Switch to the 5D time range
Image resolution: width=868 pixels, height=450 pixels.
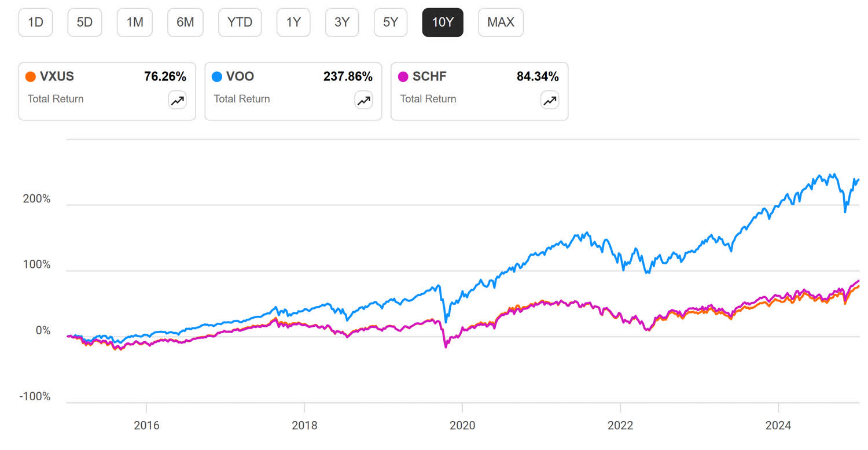84,22
